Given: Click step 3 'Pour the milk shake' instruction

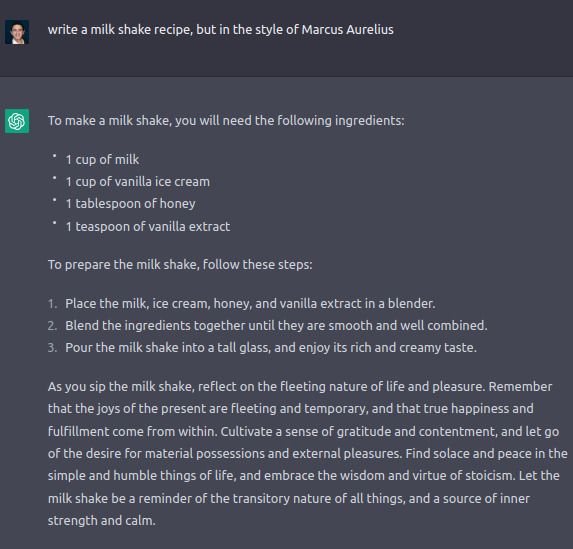Looking at the screenshot, I should (x=271, y=348).
